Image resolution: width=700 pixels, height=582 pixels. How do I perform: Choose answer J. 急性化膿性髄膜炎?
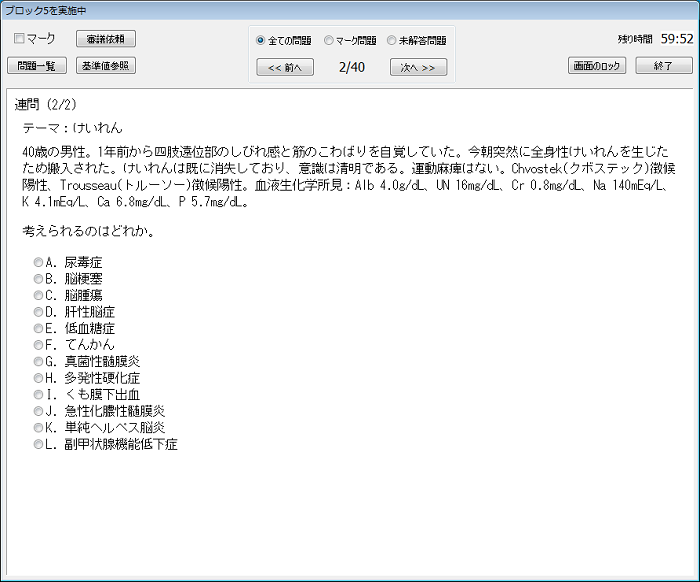[38, 411]
